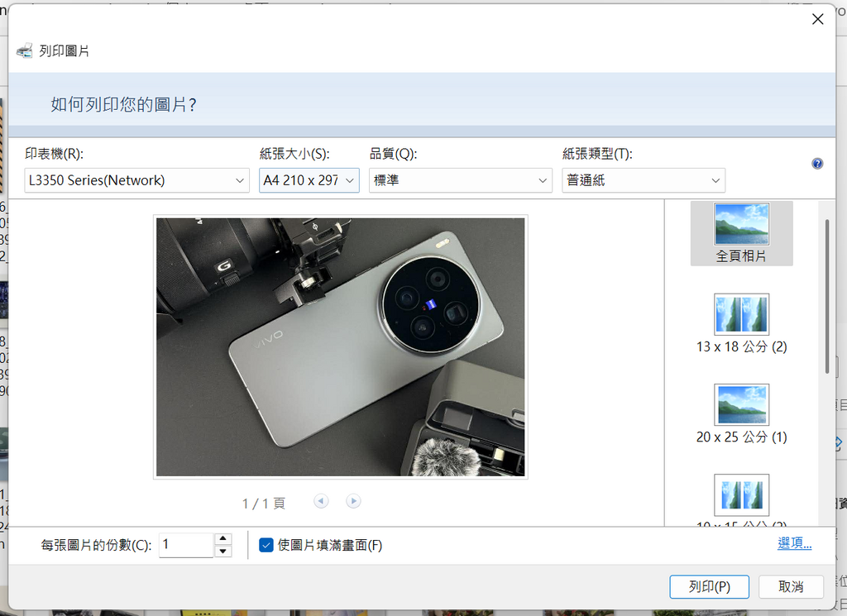Open the 印表機 L3350 Series dropdown
This screenshot has height=616, width=847.
(x=136, y=180)
